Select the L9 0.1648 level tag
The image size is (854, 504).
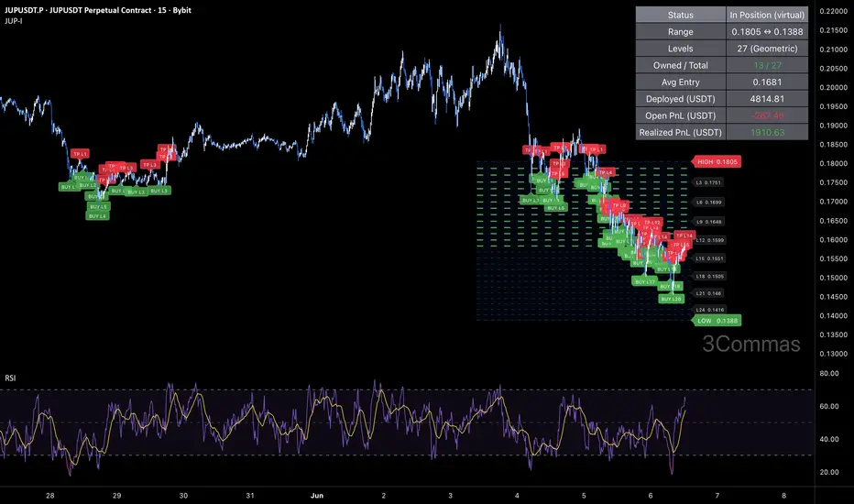[708, 222]
